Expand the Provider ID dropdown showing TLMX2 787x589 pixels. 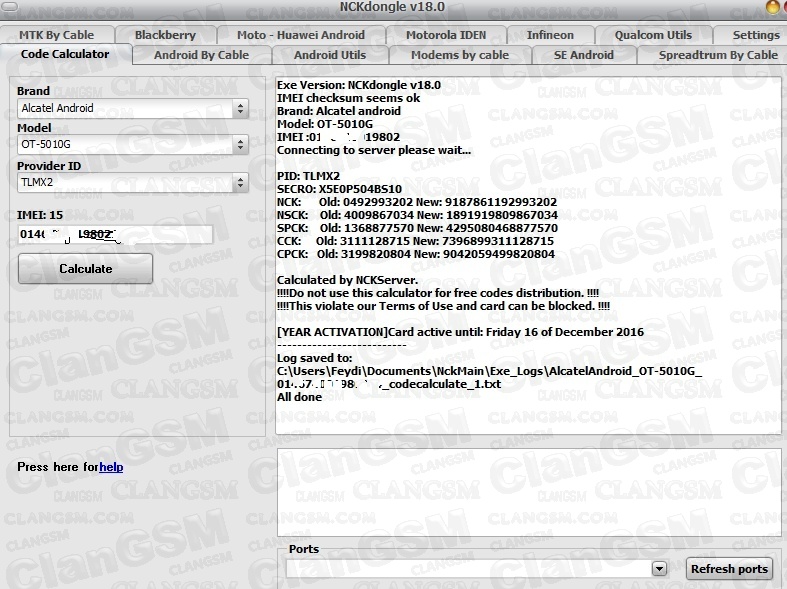133,182
